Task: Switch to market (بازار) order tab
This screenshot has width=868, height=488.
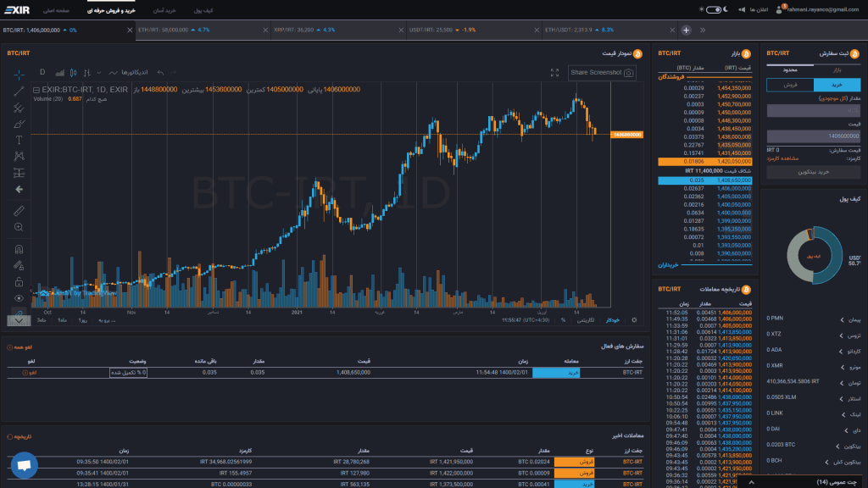Action: click(837, 69)
